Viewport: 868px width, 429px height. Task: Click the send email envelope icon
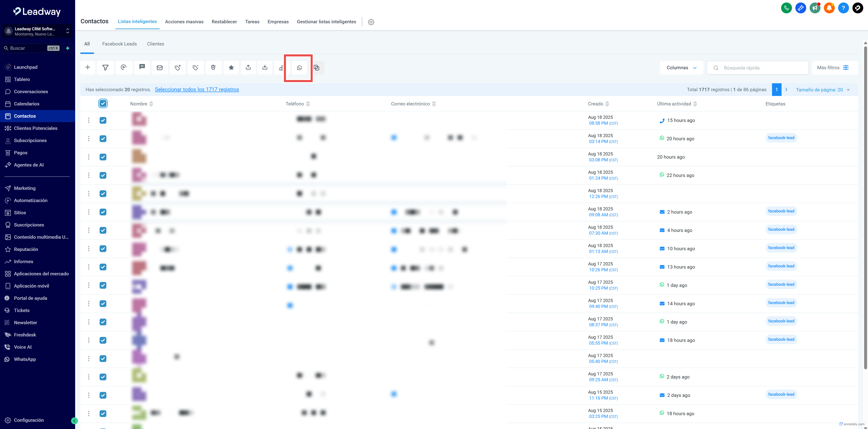(160, 68)
